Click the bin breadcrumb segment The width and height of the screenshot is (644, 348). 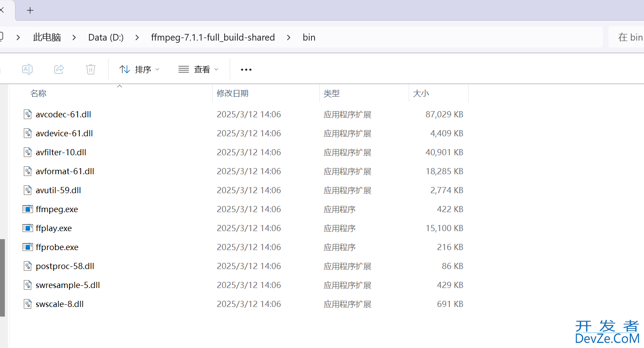309,37
